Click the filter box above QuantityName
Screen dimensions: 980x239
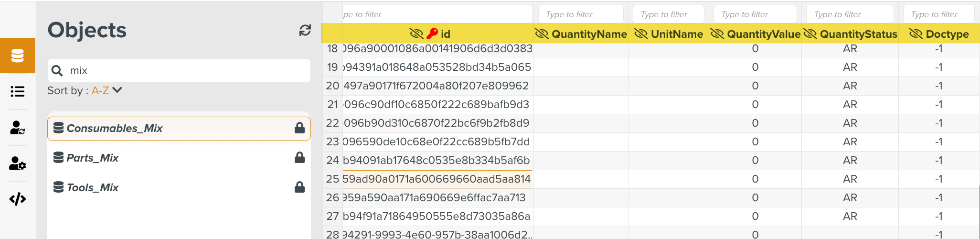click(580, 14)
